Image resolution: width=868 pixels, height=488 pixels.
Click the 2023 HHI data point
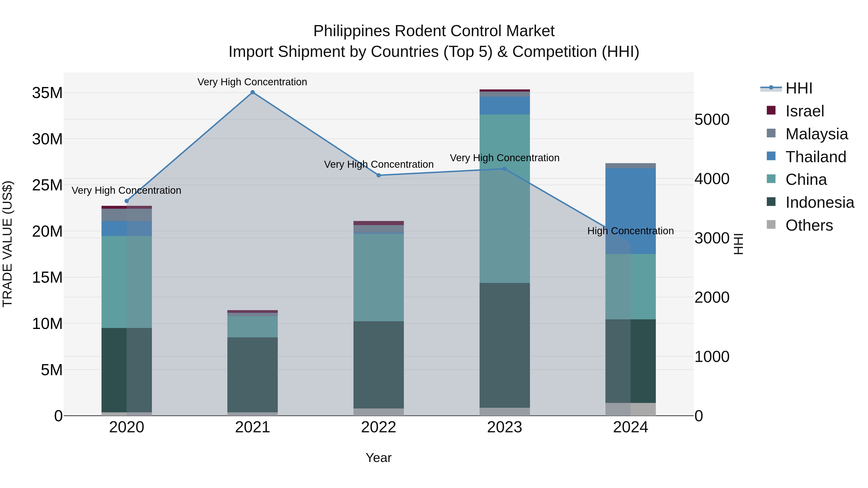click(x=505, y=169)
